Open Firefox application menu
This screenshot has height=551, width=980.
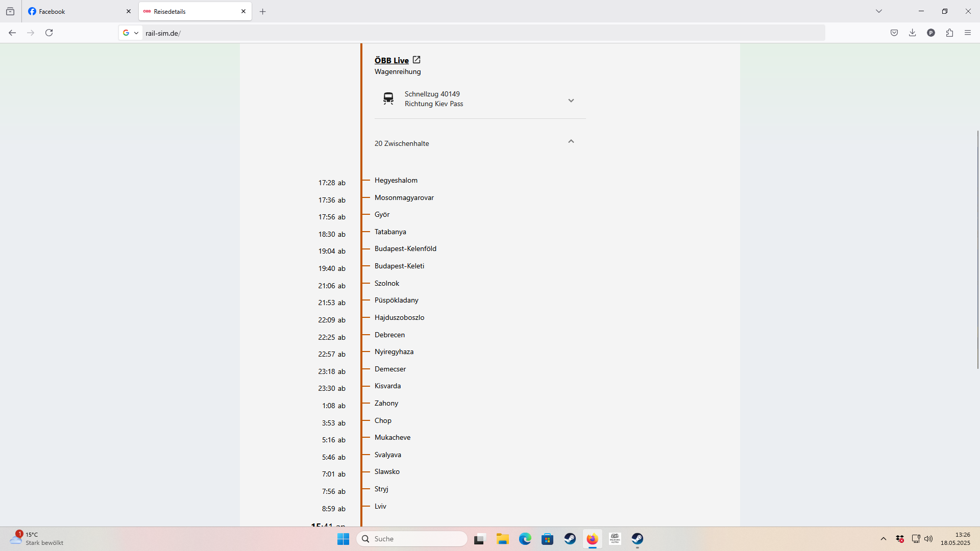coord(968,33)
